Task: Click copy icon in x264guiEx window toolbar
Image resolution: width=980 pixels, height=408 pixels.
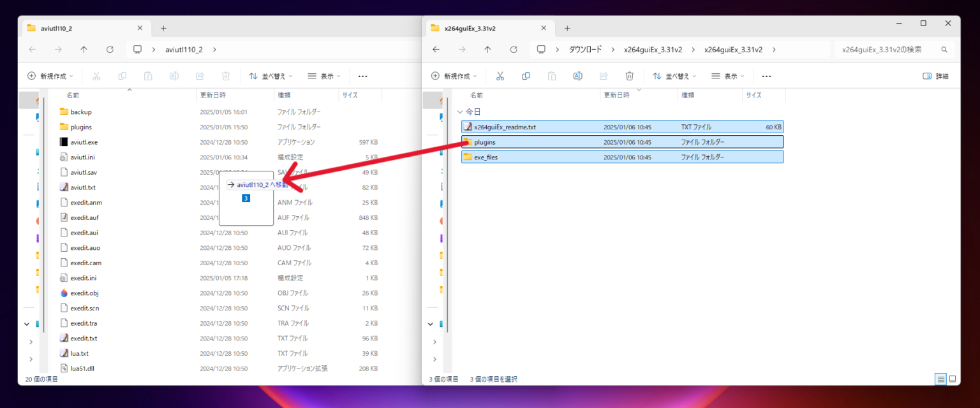Action: pyautogui.click(x=526, y=76)
